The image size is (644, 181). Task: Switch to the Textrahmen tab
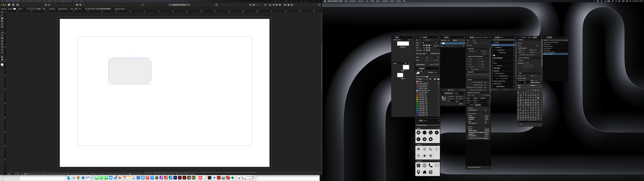tap(478, 37)
